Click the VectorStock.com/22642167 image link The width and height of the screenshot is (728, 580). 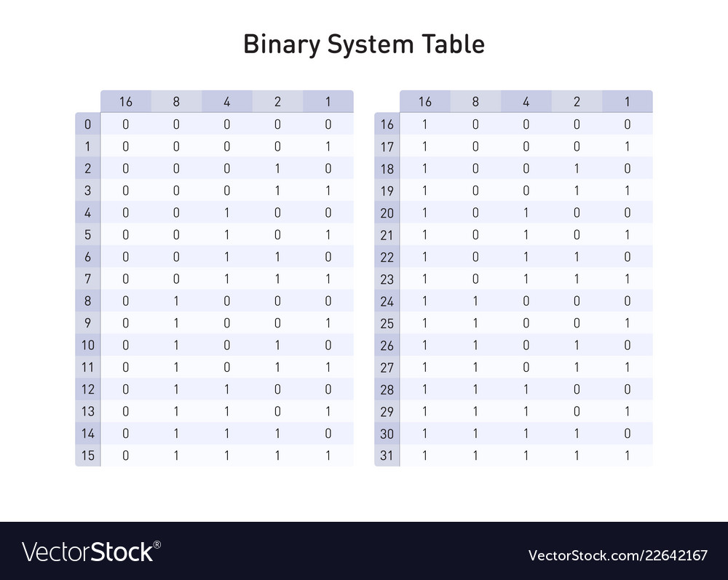point(617,555)
